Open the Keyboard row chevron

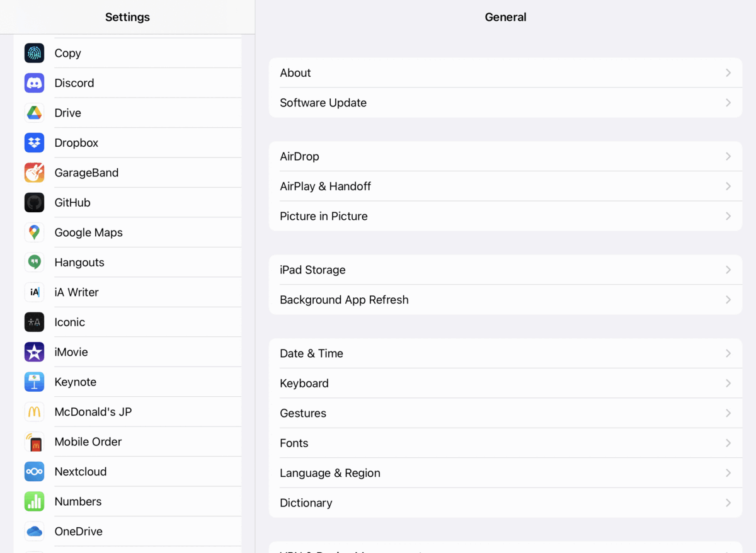point(728,383)
